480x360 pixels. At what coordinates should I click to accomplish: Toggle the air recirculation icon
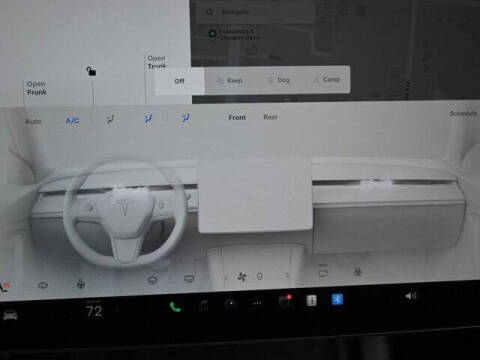point(323,271)
